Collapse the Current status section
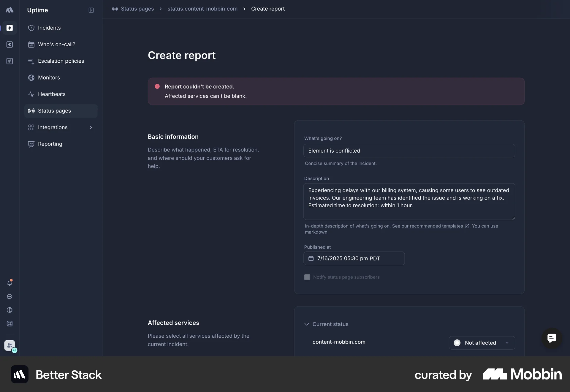Viewport: 570px width, 392px height. 306,324
